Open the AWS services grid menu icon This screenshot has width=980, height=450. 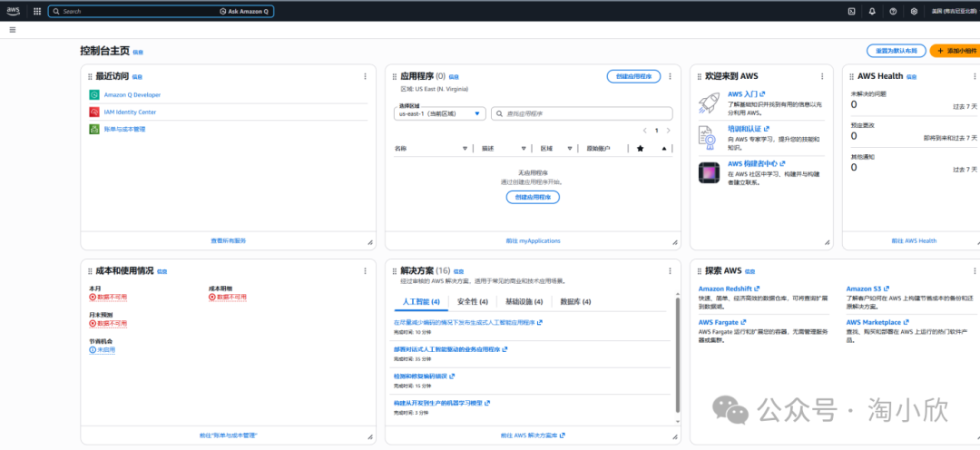(x=36, y=11)
